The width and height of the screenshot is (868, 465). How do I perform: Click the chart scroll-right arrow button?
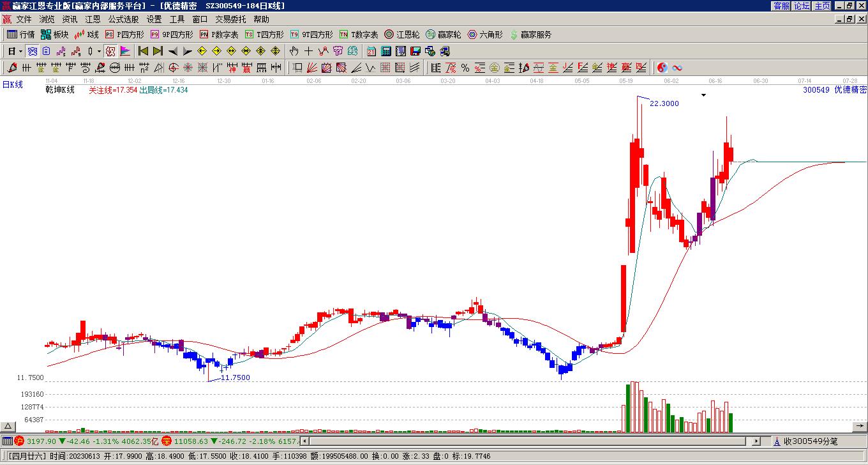(x=859, y=427)
